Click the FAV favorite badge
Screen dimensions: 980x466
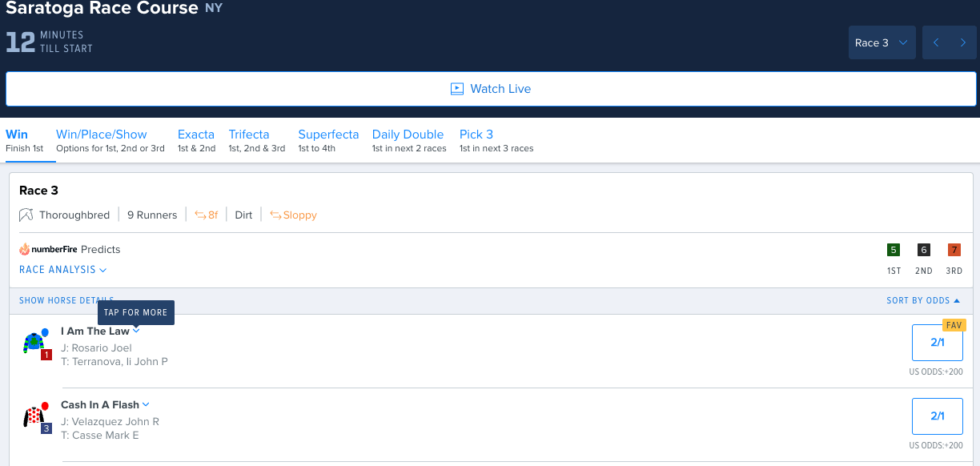(x=954, y=325)
